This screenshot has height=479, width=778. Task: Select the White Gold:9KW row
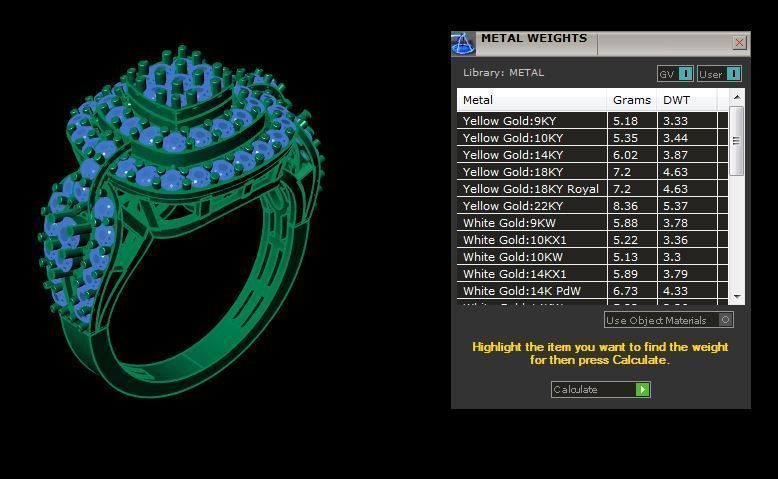tap(592, 223)
